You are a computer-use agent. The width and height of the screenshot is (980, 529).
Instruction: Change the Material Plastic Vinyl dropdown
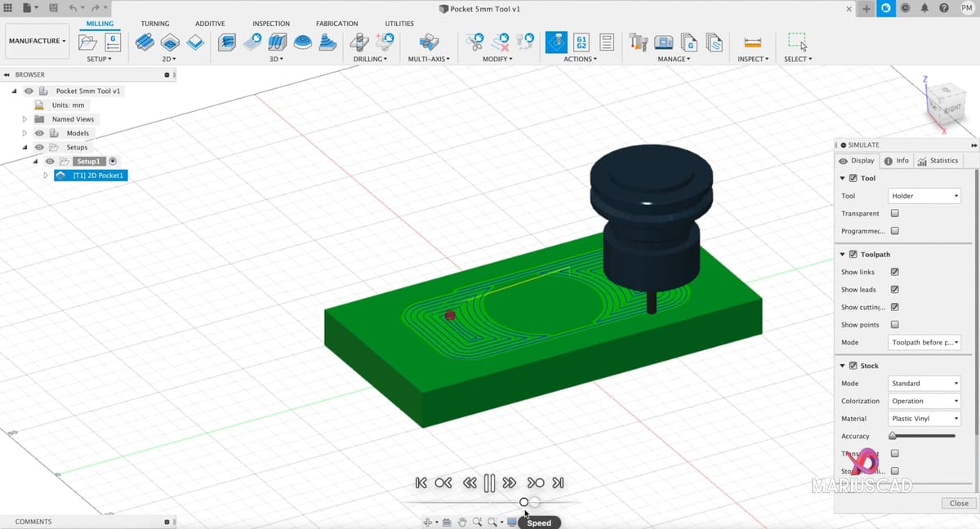pos(924,419)
